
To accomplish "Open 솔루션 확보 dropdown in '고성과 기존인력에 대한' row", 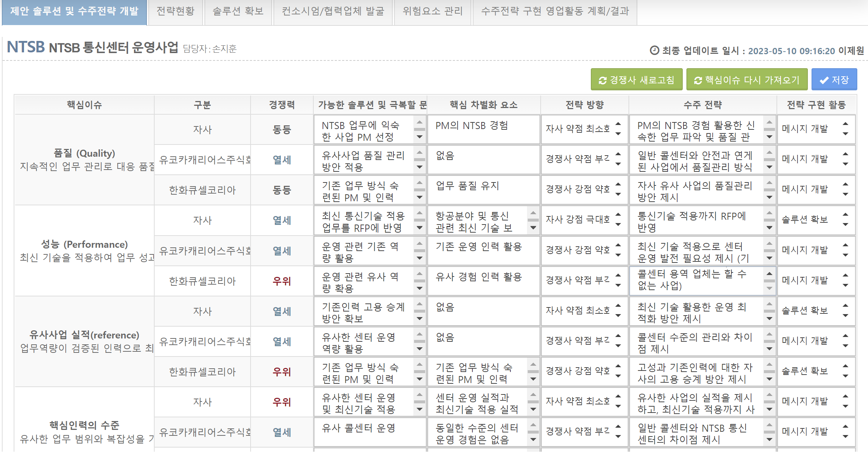I will 816,371.
